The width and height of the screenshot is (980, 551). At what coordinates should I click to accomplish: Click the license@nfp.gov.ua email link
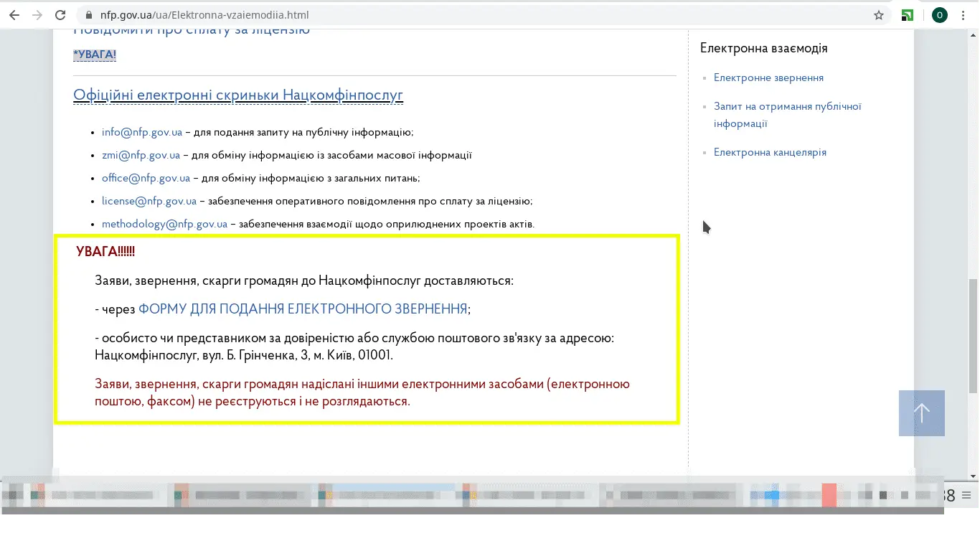[149, 201]
